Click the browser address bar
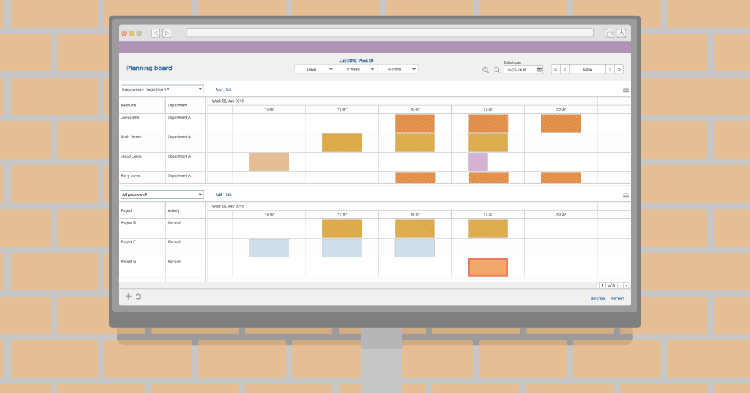Image resolution: width=750 pixels, height=393 pixels. point(390,33)
